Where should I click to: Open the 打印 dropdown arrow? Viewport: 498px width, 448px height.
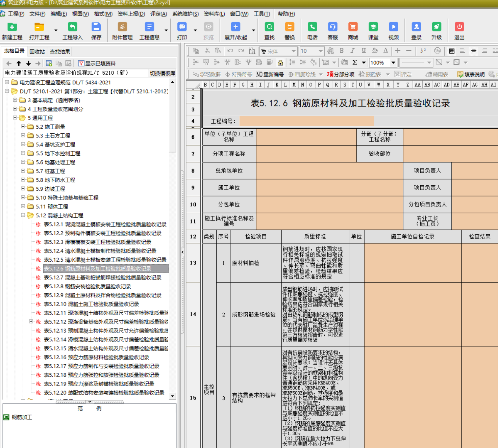(x=195, y=30)
